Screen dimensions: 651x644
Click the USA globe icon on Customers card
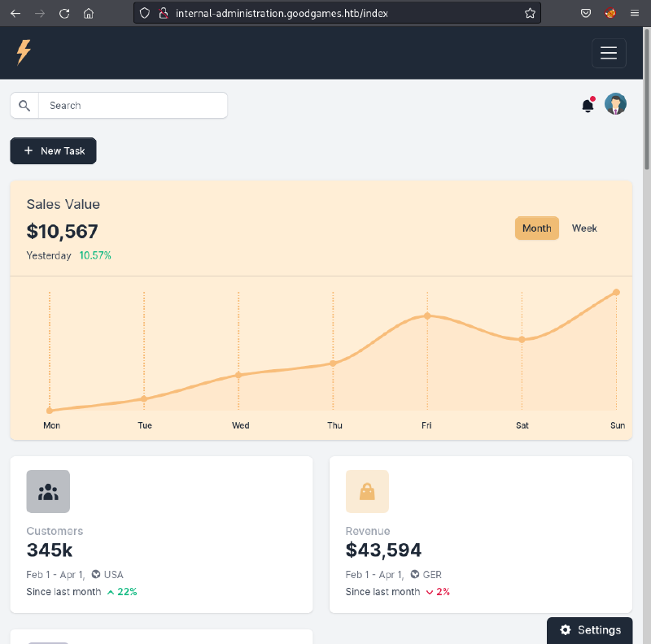94,574
